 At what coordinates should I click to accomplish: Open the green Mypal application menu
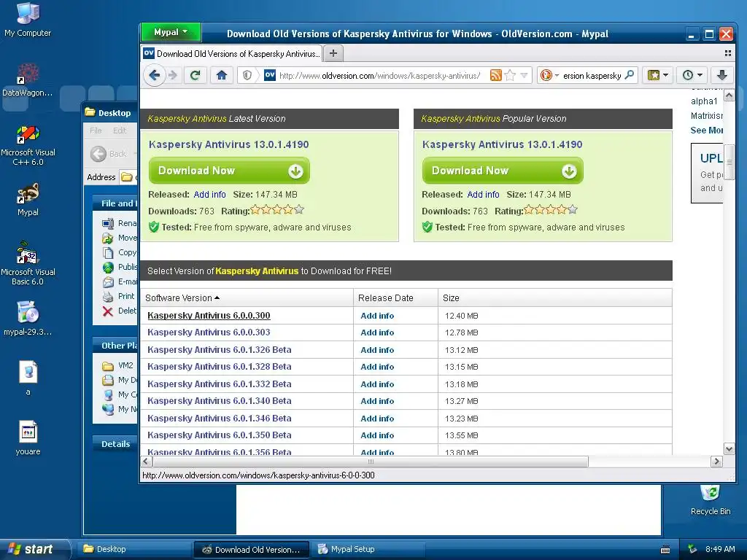pyautogui.click(x=171, y=32)
